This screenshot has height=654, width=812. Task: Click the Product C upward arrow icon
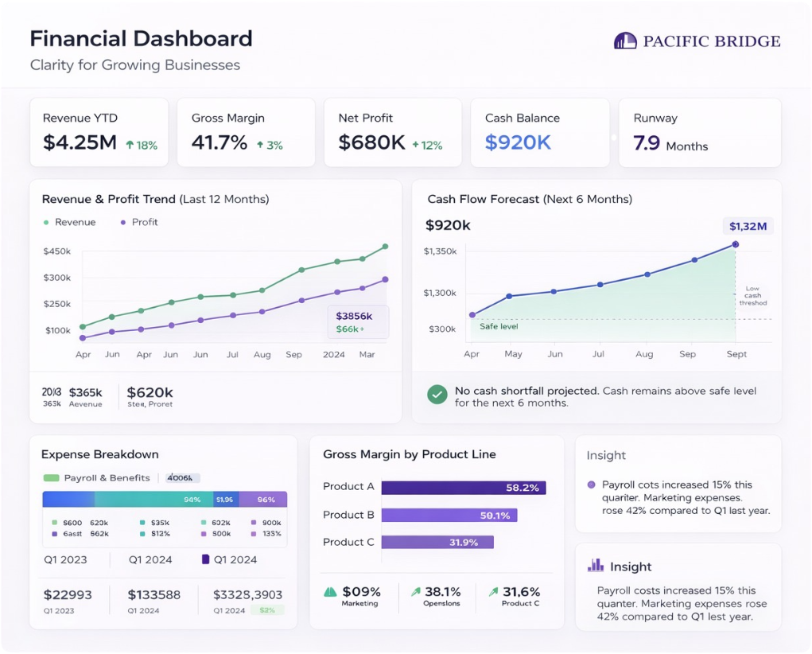pyautogui.click(x=493, y=592)
